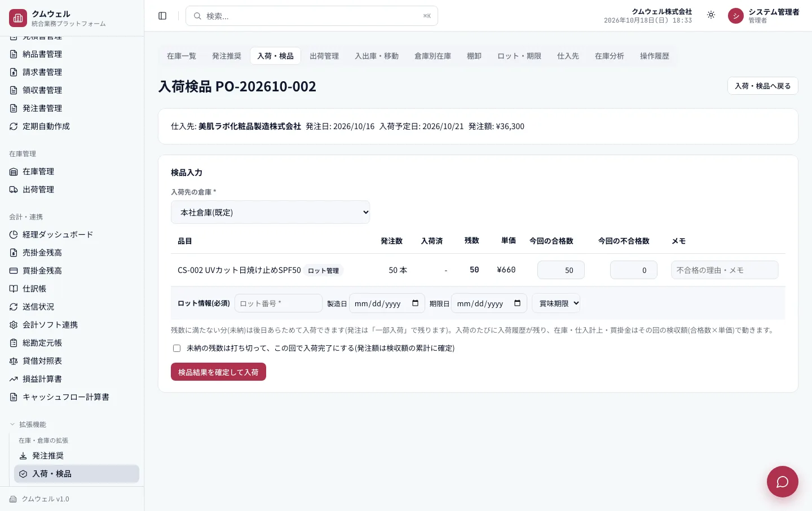Click the 経理ダッシュボード chart icon

point(14,235)
